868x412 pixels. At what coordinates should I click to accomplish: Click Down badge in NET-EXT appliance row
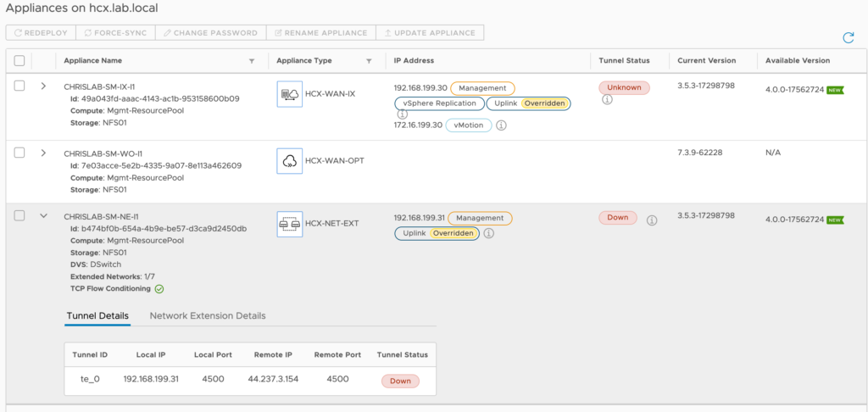pyautogui.click(x=618, y=218)
